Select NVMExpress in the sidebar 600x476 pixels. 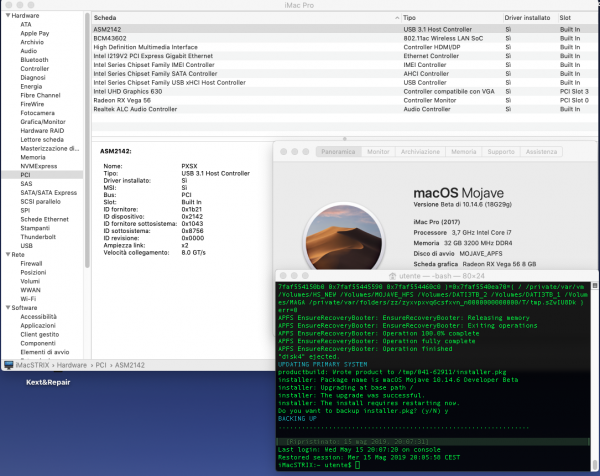[x=41, y=165]
